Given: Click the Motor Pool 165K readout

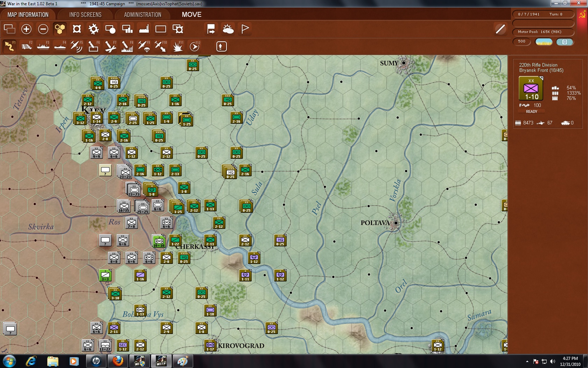Looking at the screenshot, I should tap(543, 32).
